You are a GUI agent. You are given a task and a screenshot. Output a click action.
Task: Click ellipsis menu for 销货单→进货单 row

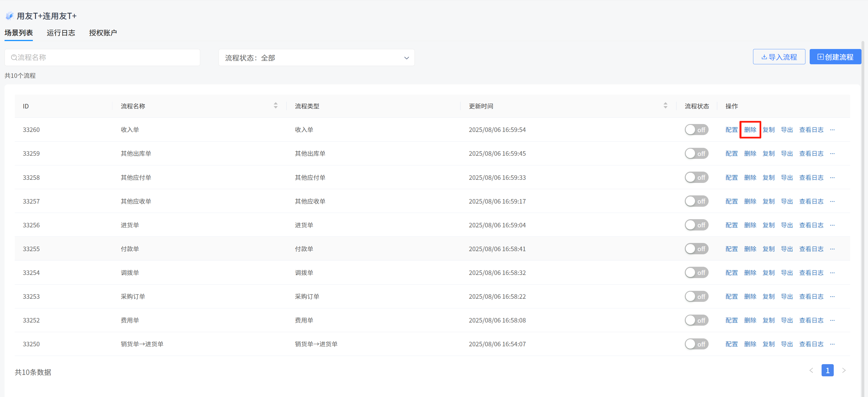(832, 344)
